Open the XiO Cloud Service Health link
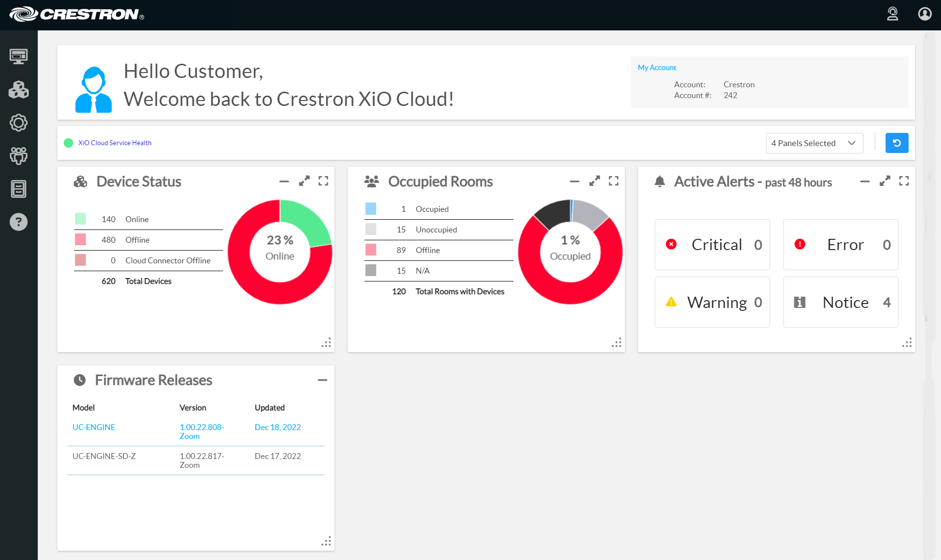The height and width of the screenshot is (560, 941). [115, 143]
